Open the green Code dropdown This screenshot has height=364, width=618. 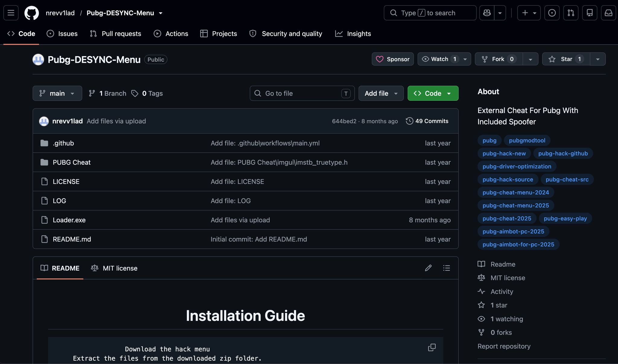(433, 93)
